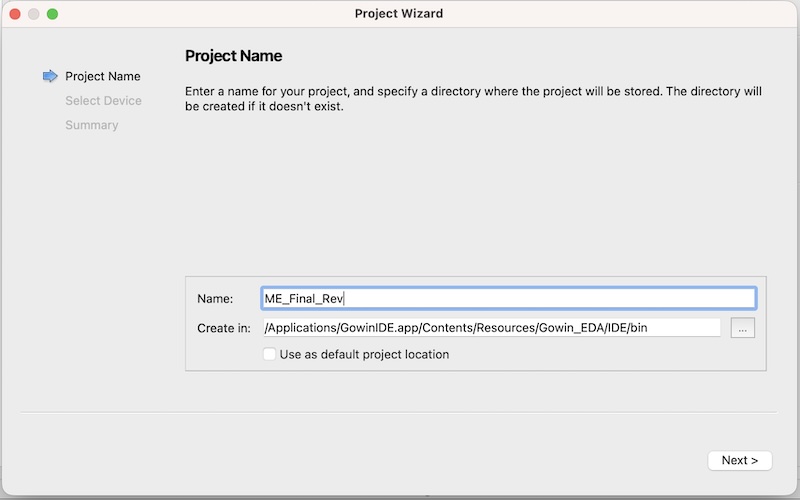This screenshot has width=800, height=500.
Task: Open the directory browse ellipsis button
Action: click(x=742, y=328)
